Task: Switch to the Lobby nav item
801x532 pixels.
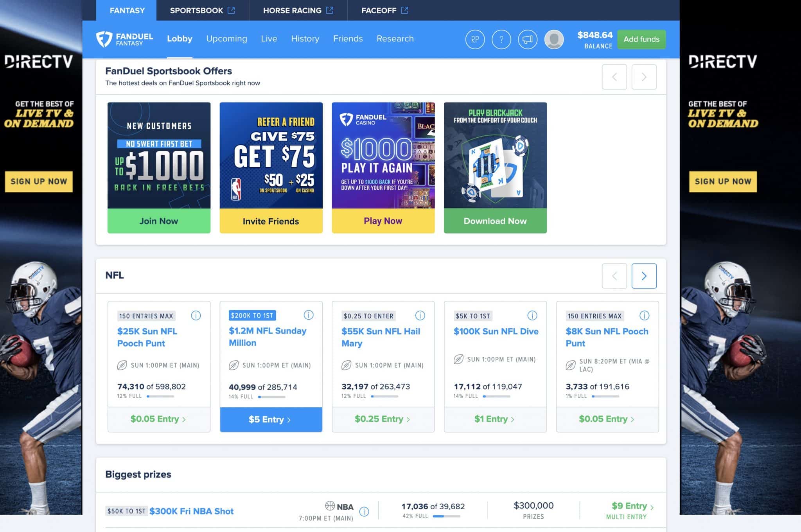Action: (x=180, y=39)
